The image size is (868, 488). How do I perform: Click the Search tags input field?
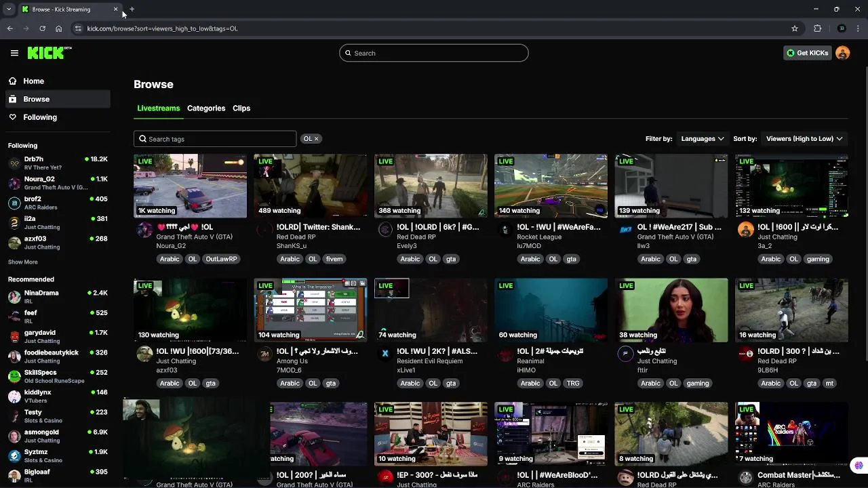[215, 139]
